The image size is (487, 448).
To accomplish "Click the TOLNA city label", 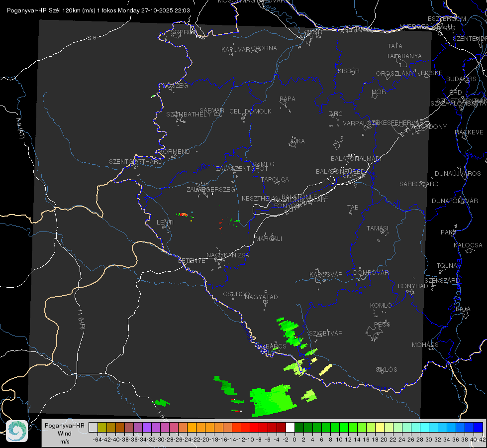I will point(447,266).
